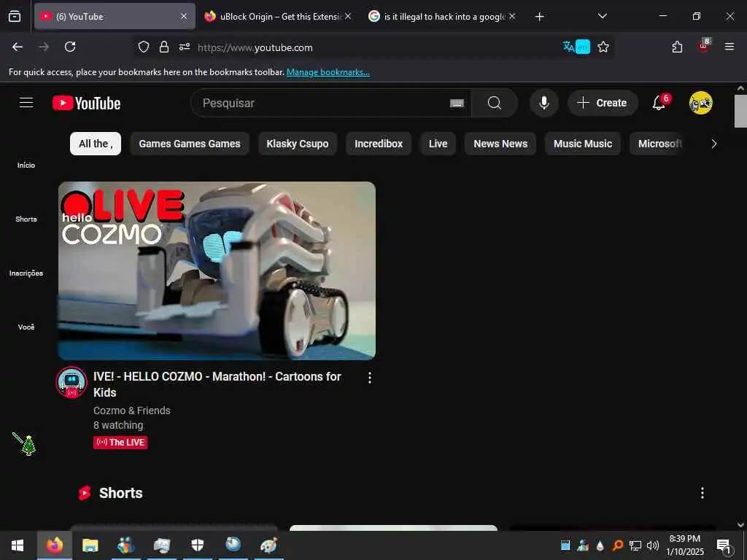Open site permissions icon in address bar
Viewport: 747px width, 560px height.
point(185,47)
